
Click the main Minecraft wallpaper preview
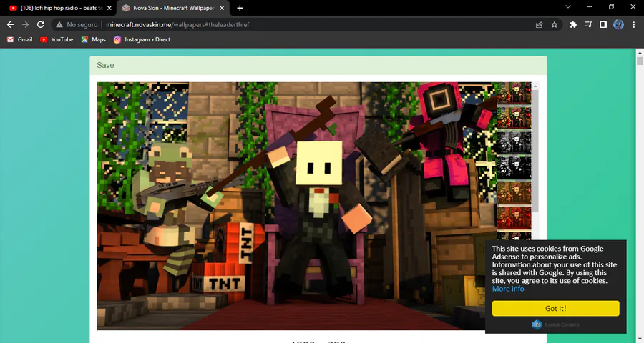point(296,206)
